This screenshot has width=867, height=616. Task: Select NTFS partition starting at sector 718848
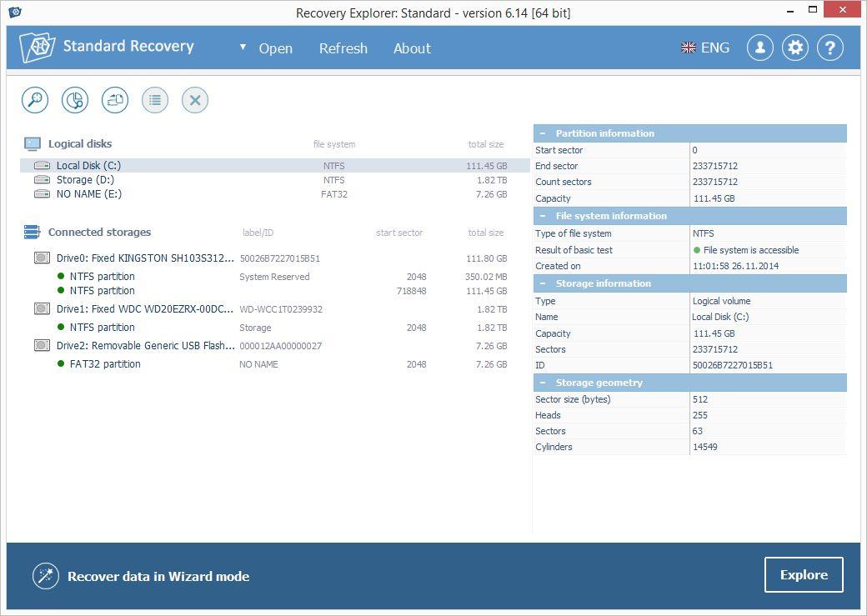coord(274,291)
